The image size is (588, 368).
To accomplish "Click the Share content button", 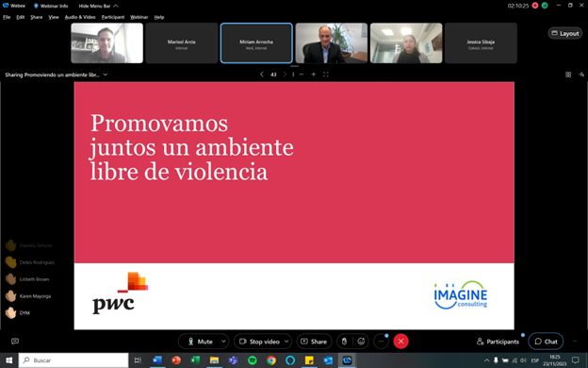I will (x=314, y=342).
